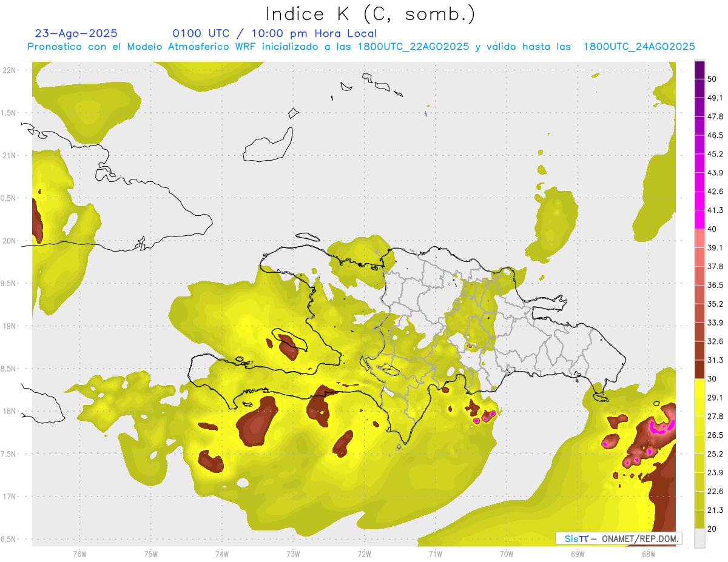
Task: Click the '20N' latitude axis label
Action: tap(9, 241)
